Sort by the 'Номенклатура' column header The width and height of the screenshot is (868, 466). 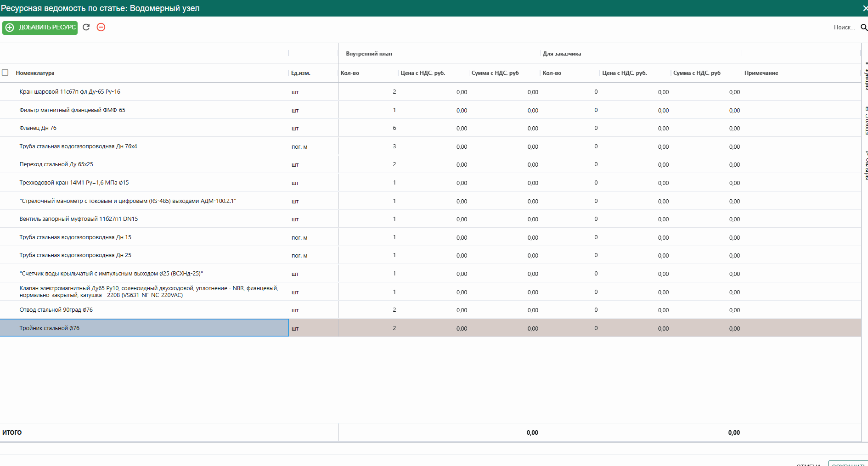[35, 73]
